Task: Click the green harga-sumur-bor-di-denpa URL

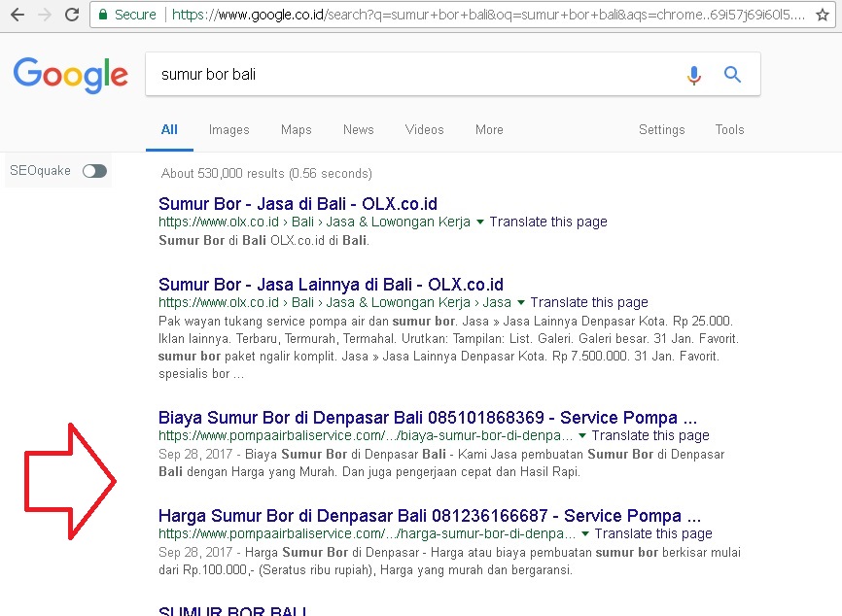Action: (367, 534)
